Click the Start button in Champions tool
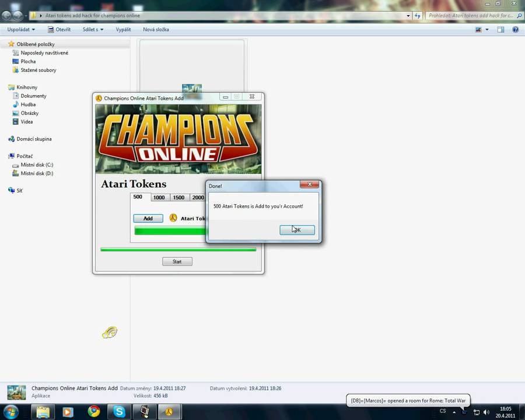 [177, 261]
